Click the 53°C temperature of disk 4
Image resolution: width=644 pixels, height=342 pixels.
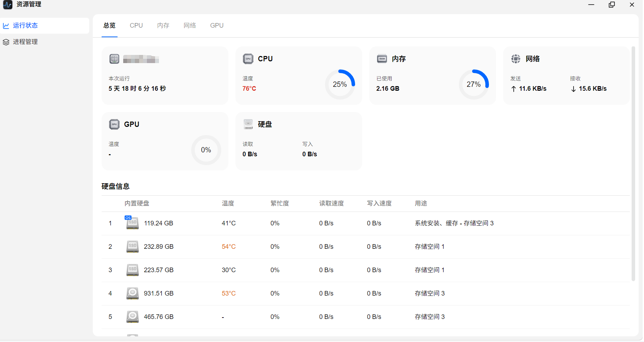(x=229, y=293)
